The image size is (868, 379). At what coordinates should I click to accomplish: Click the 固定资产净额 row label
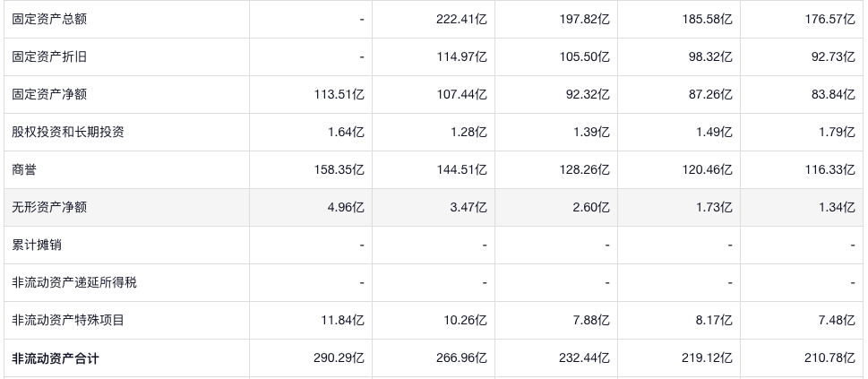pyautogui.click(x=49, y=94)
